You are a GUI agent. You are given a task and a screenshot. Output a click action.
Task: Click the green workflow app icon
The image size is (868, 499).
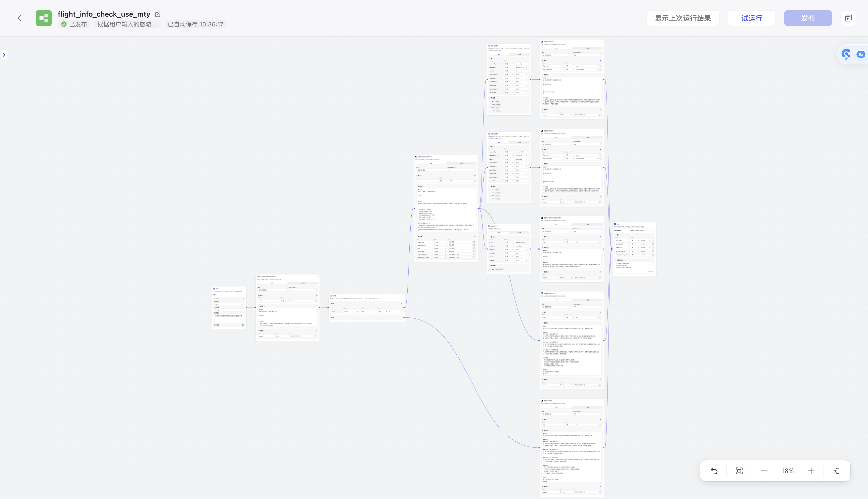coord(44,18)
